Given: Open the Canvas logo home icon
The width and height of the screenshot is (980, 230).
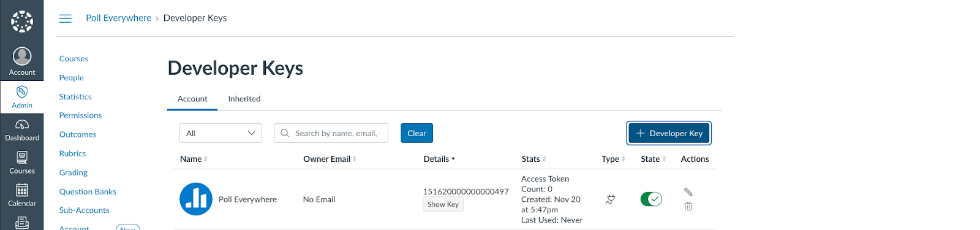Looking at the screenshot, I should coord(22,21).
